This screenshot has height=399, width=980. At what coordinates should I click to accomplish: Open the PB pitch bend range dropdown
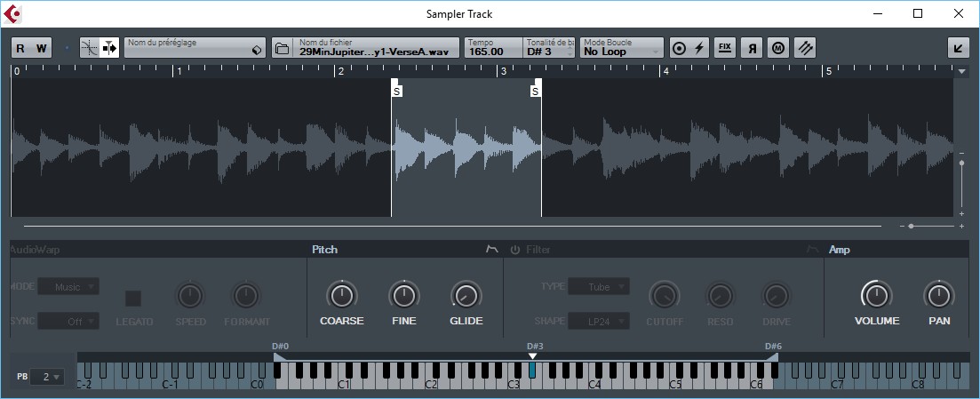(47, 377)
